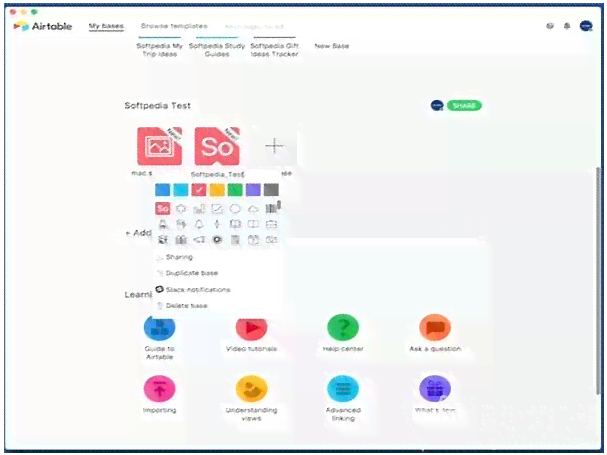
Task: Pick the eye icon for the base
Action: coord(217,240)
